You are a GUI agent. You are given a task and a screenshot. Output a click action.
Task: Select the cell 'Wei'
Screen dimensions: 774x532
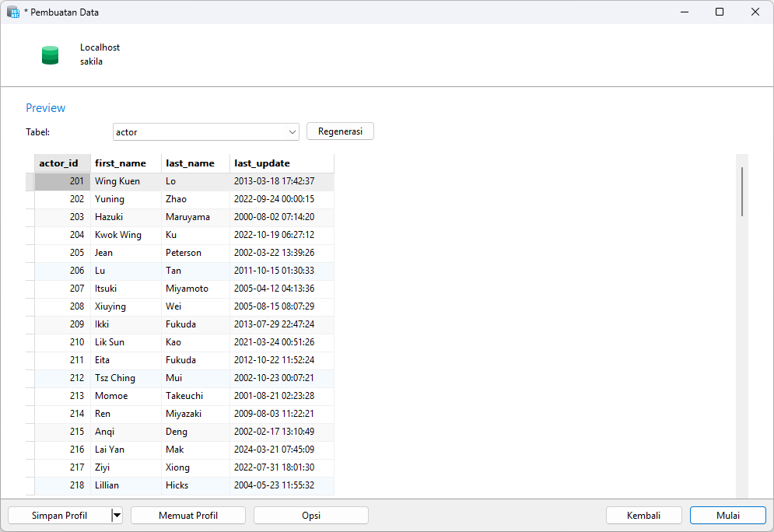(195, 306)
